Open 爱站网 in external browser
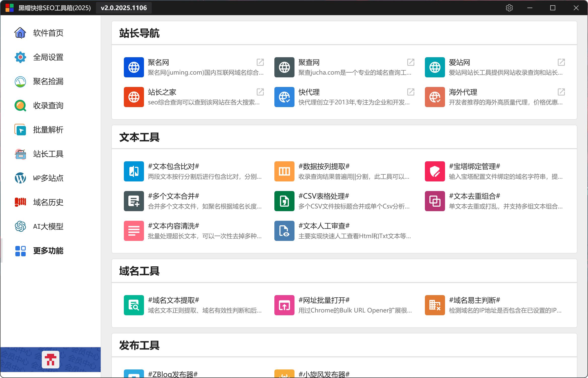The image size is (588, 378). pos(561,62)
